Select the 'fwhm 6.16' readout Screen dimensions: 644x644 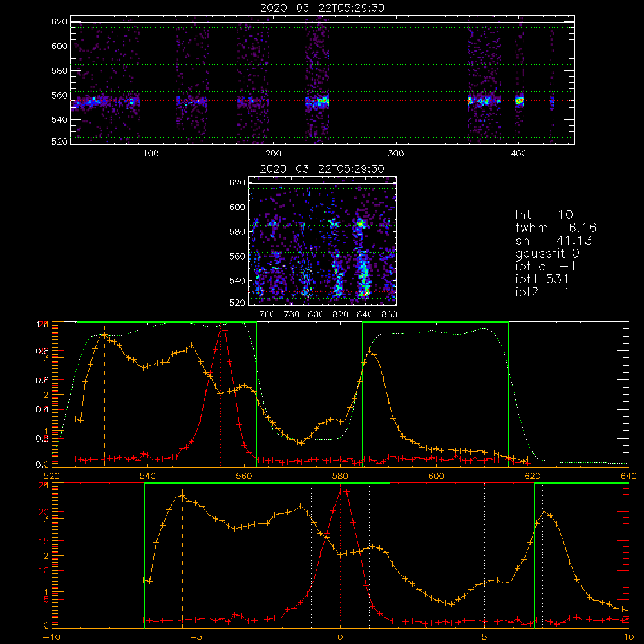[x=556, y=227]
